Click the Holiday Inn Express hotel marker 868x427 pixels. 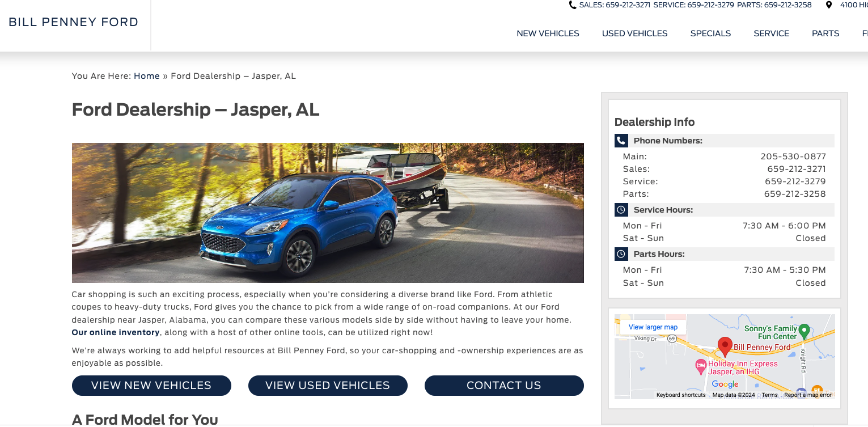click(x=701, y=364)
